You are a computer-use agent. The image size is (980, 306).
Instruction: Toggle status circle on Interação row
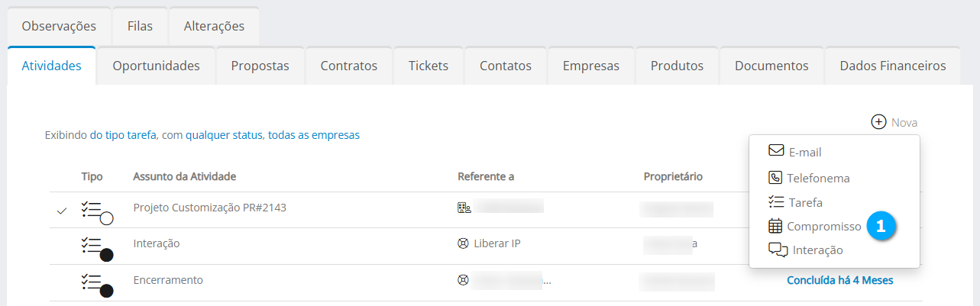107,254
